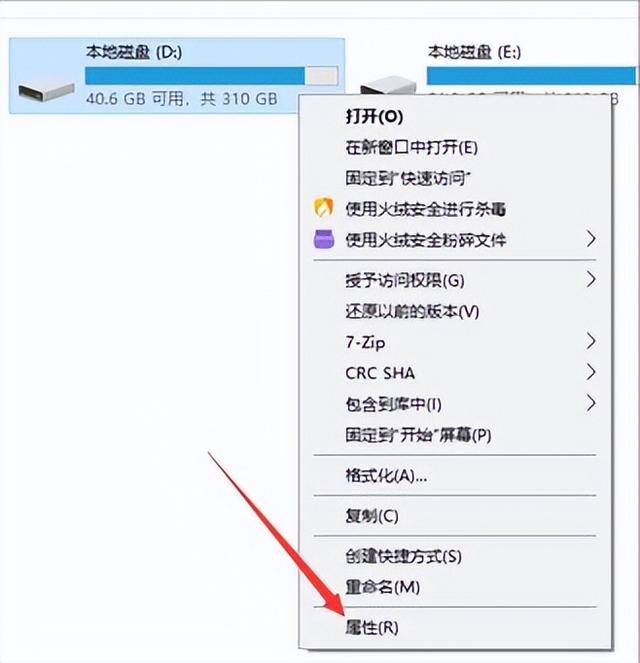
Task: Choose 创建快捷方式(S) menu entry
Action: point(403,556)
